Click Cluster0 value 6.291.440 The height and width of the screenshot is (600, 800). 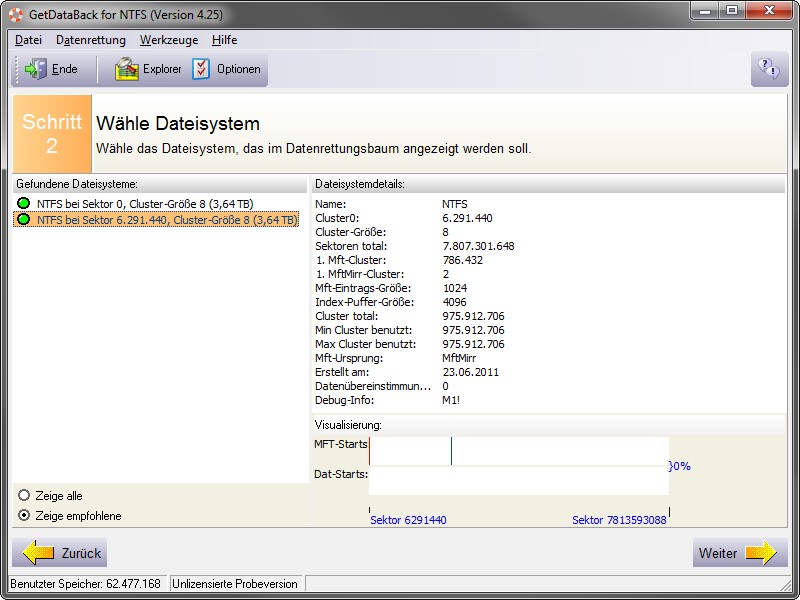tap(467, 218)
